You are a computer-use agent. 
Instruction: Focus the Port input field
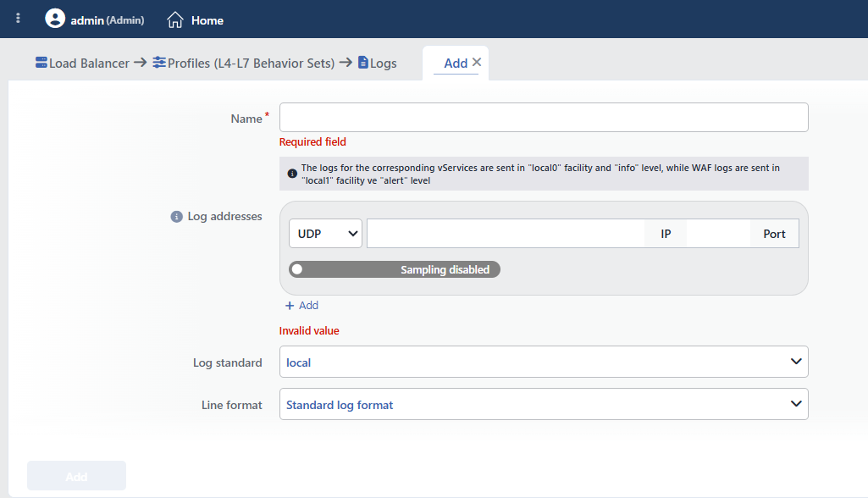719,233
